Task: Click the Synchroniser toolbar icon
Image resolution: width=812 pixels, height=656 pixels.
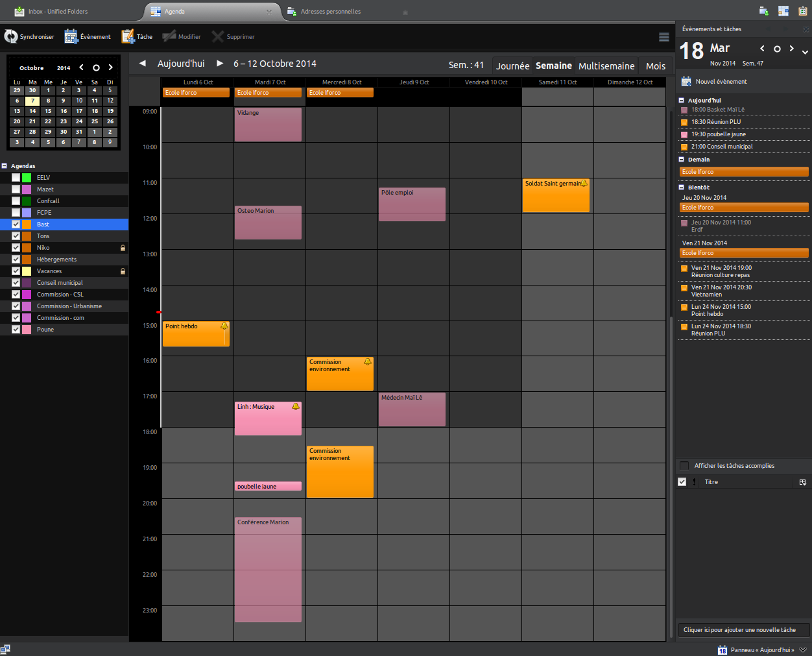Action: point(11,37)
